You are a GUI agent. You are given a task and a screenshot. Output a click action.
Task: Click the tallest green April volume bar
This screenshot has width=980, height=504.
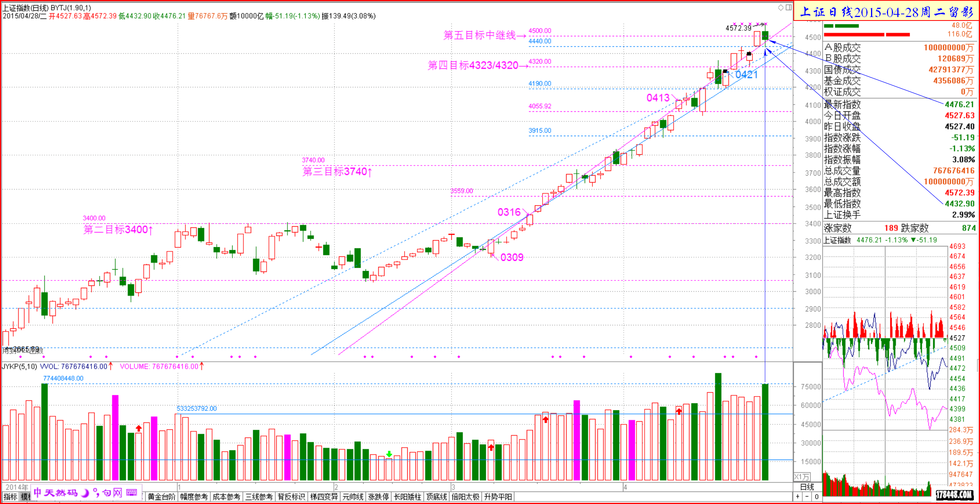[718, 426]
